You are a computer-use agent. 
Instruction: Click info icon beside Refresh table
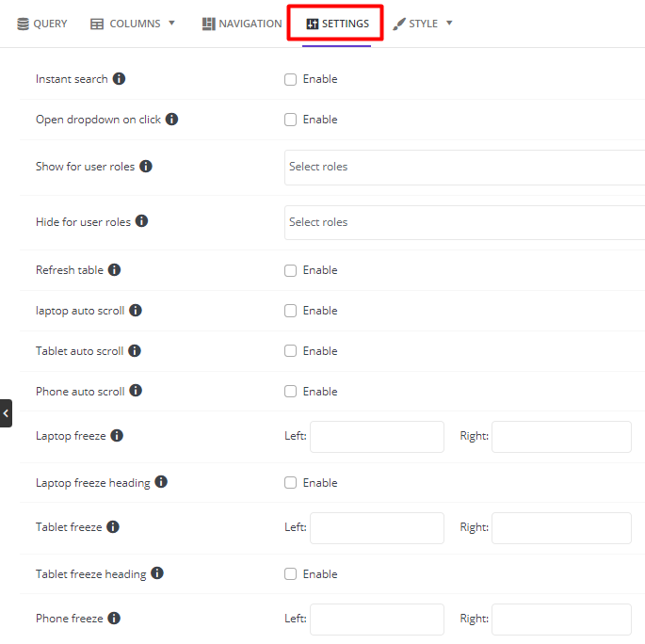pos(115,270)
